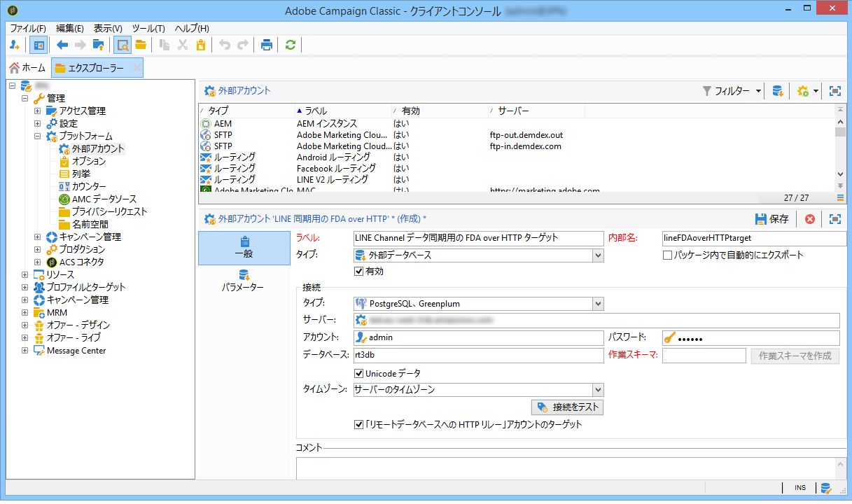Toggle the HTTP リレー target checkbox
The height and width of the screenshot is (504, 852).
click(x=360, y=424)
